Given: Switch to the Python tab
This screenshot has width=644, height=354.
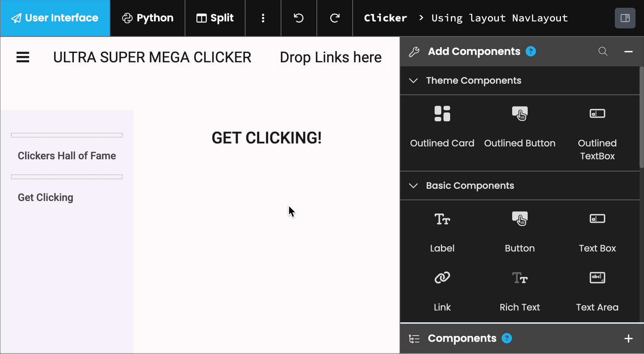Looking at the screenshot, I should coord(147,18).
